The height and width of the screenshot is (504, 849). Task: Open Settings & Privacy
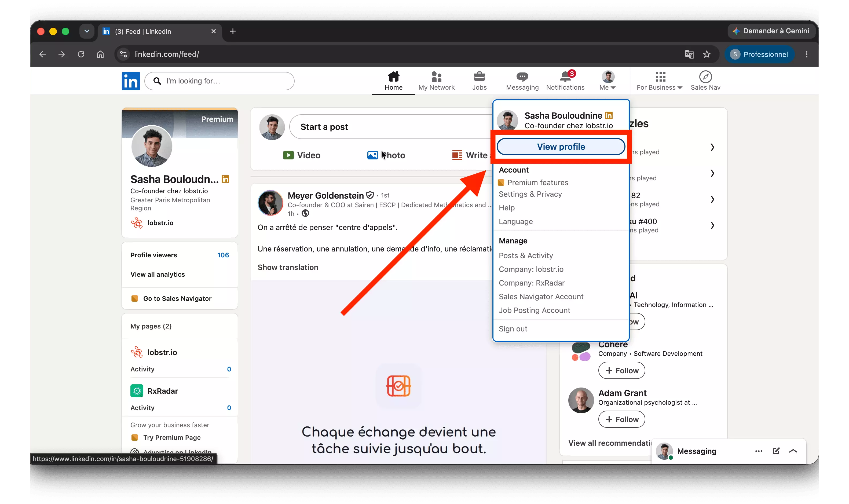click(530, 194)
